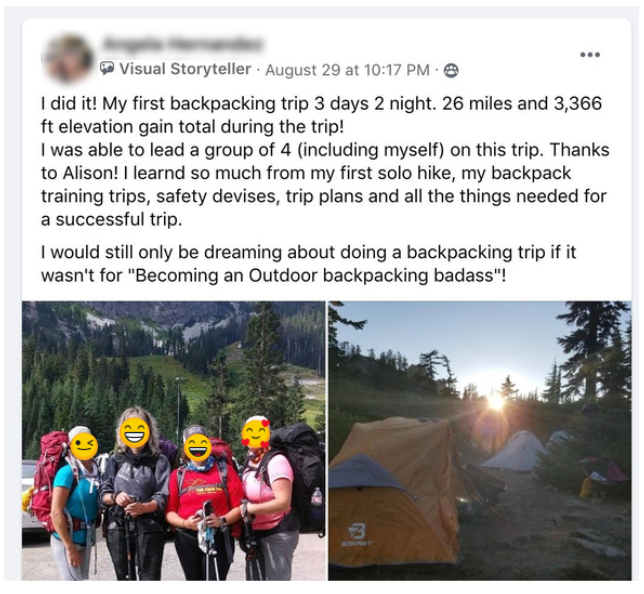
Task: Click the first paragraph of post text
Action: click(x=325, y=161)
